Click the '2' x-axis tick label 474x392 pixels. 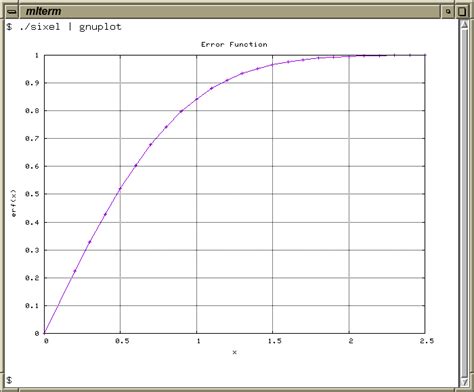351,341
